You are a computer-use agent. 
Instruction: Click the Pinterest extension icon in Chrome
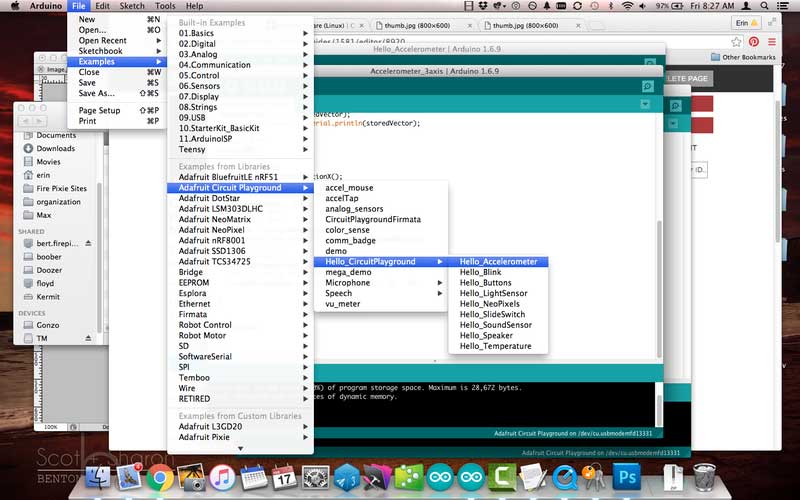point(754,42)
